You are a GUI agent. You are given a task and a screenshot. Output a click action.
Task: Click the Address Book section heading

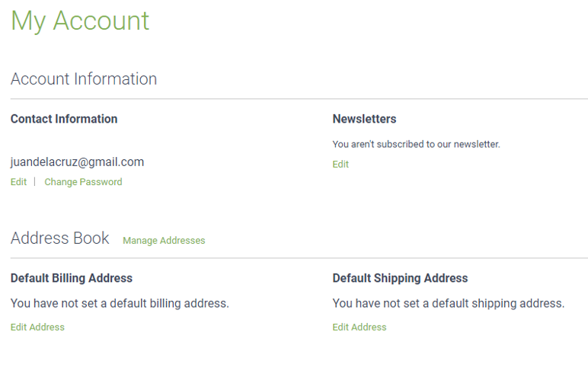coord(59,238)
